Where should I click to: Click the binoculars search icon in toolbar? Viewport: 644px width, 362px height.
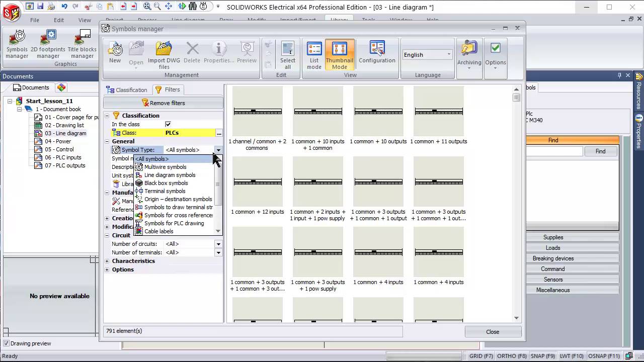(x=193, y=7)
